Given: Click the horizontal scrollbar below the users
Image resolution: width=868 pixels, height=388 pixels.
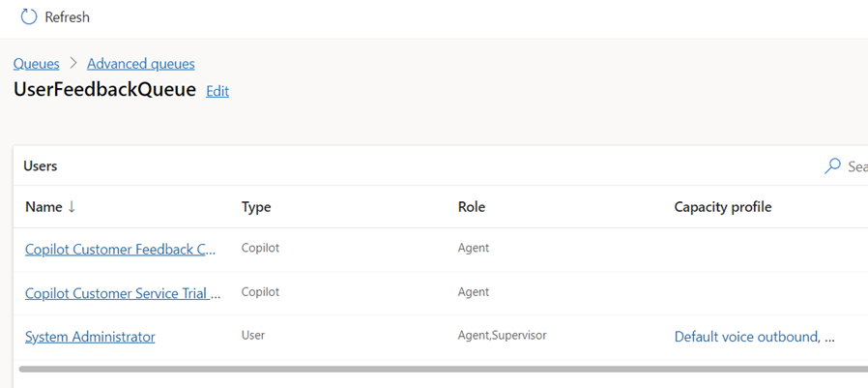Looking at the screenshot, I should (435, 369).
